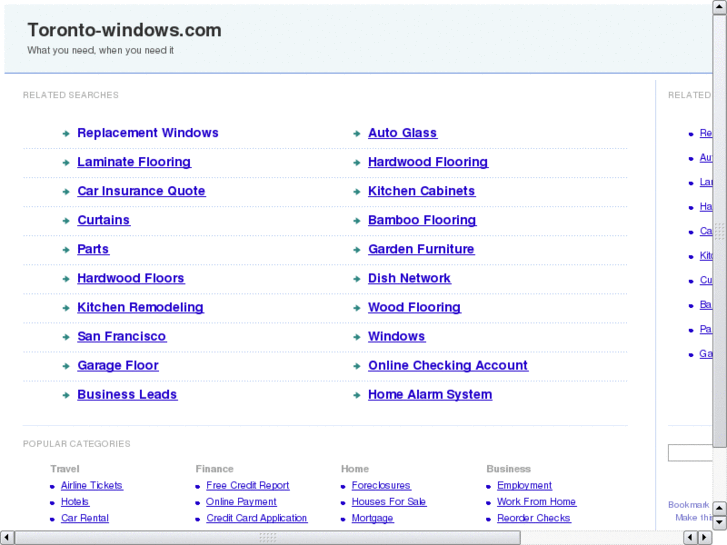
Task: Click arrow icon beside Dish Network
Action: tap(357, 279)
